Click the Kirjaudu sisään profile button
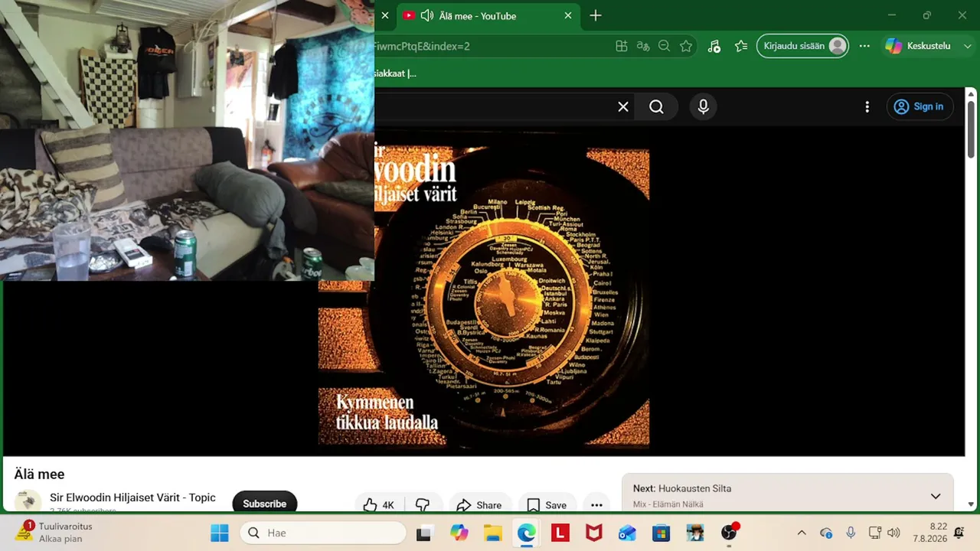The image size is (980, 551). click(x=802, y=46)
